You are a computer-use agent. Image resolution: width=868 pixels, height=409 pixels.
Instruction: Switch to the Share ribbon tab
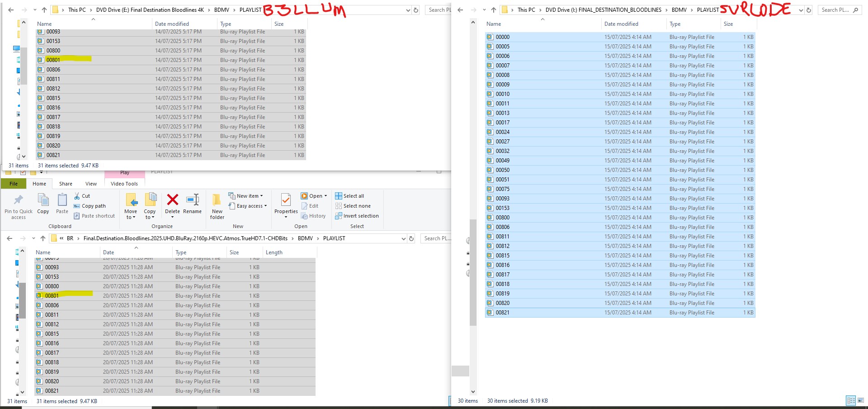click(x=66, y=184)
